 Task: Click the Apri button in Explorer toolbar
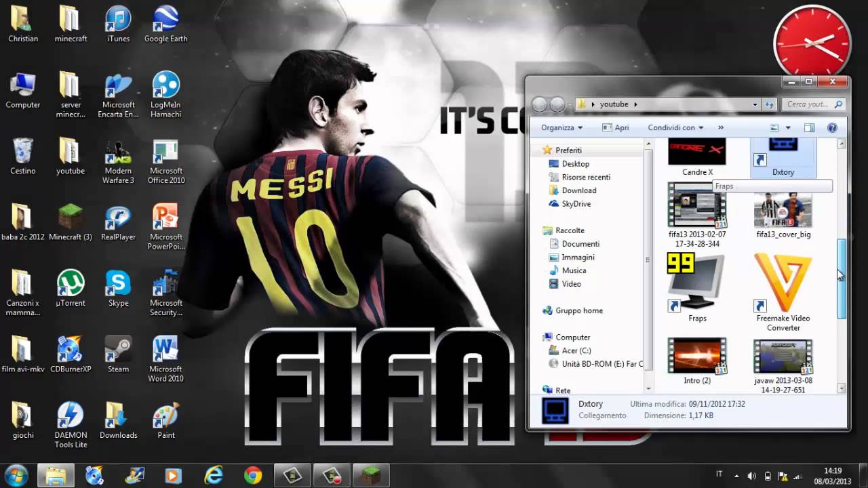pos(616,127)
